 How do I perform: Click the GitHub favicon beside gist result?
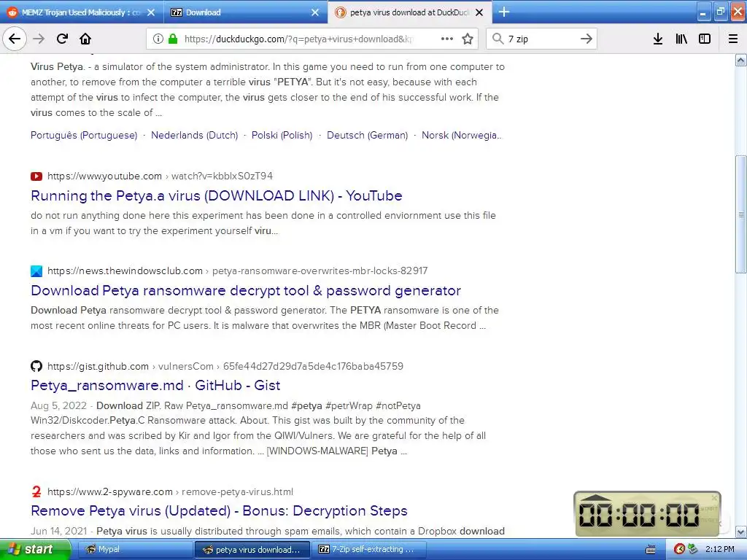pos(36,366)
